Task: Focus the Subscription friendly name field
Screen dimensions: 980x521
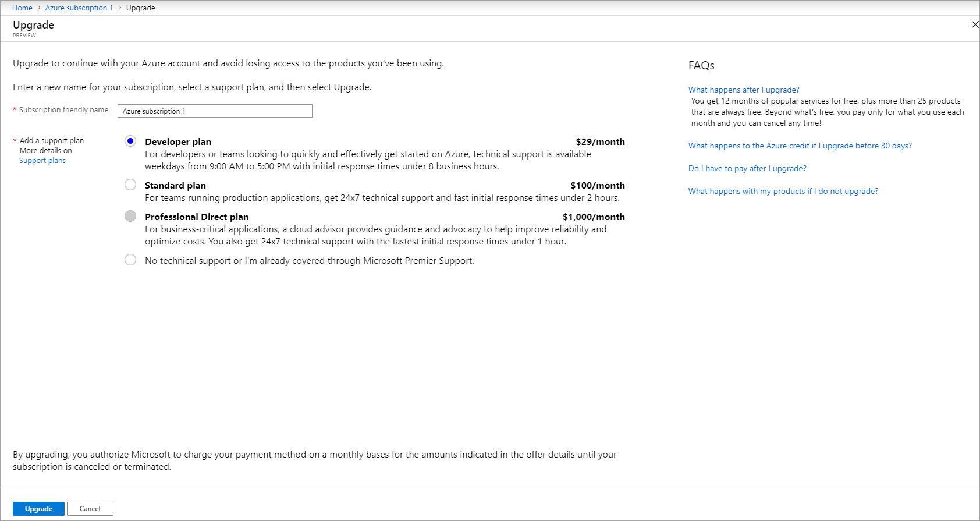Action: 215,111
